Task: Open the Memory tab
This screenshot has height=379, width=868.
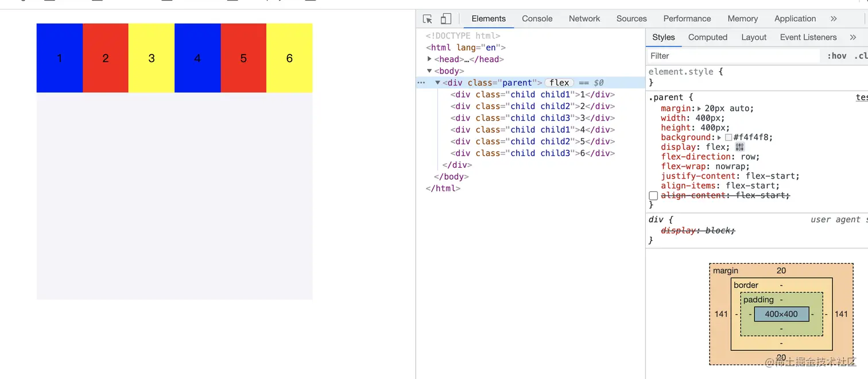Action: [742, 19]
